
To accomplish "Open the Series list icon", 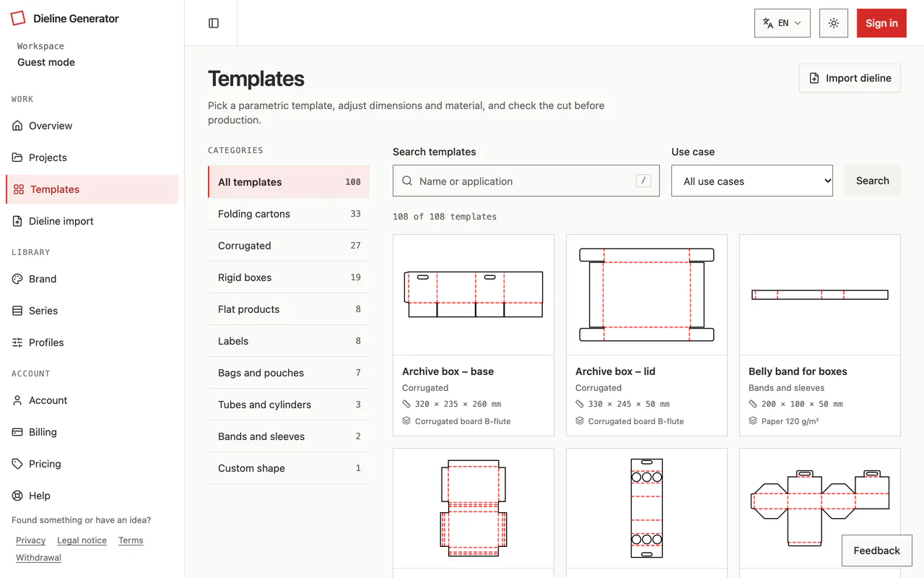I will 17,311.
